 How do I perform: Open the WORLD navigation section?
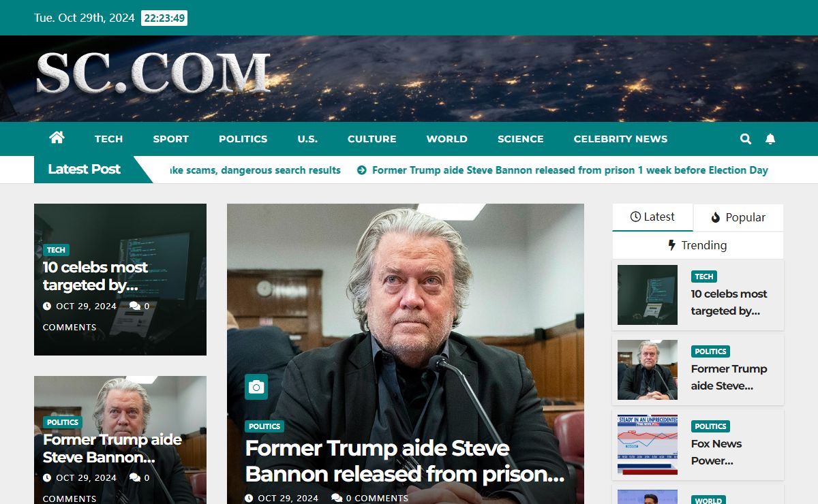pos(446,139)
